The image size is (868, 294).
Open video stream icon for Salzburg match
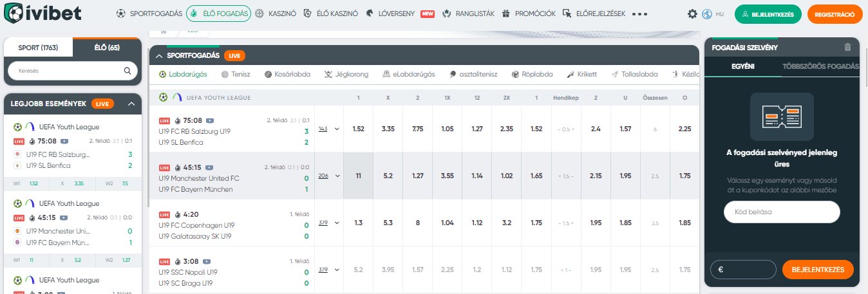[x=209, y=120]
